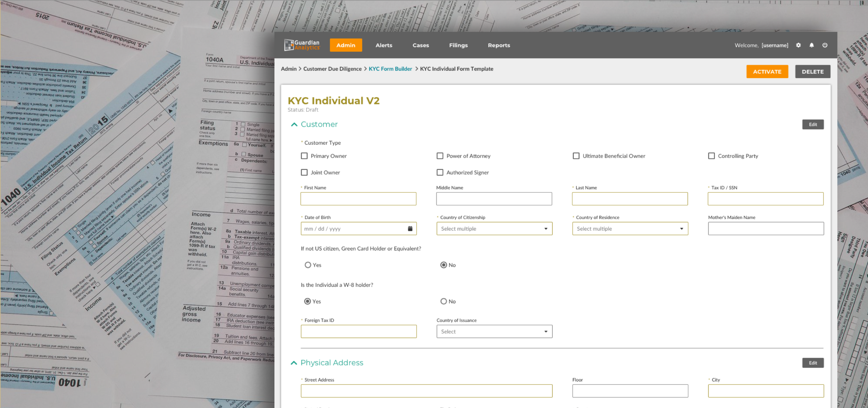Click the KYC Individual Form Template breadcrumb

(x=457, y=69)
